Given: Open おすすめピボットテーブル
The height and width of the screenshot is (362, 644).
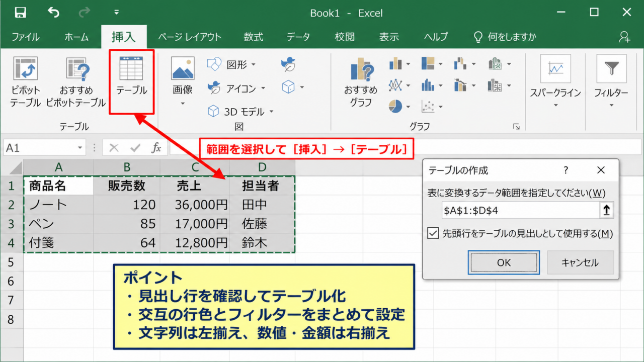Looking at the screenshot, I should pos(76,81).
